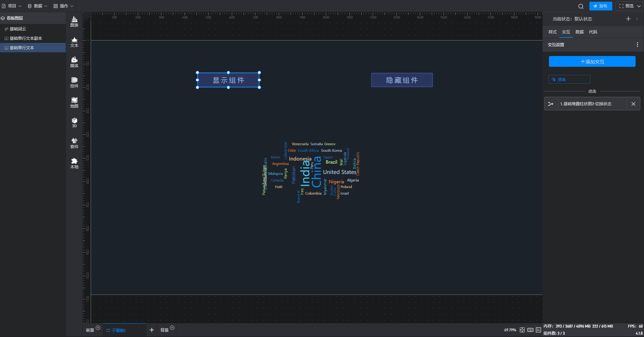The image size is (644, 337).
Task: Open the 3D components panel
Action: pos(74,122)
